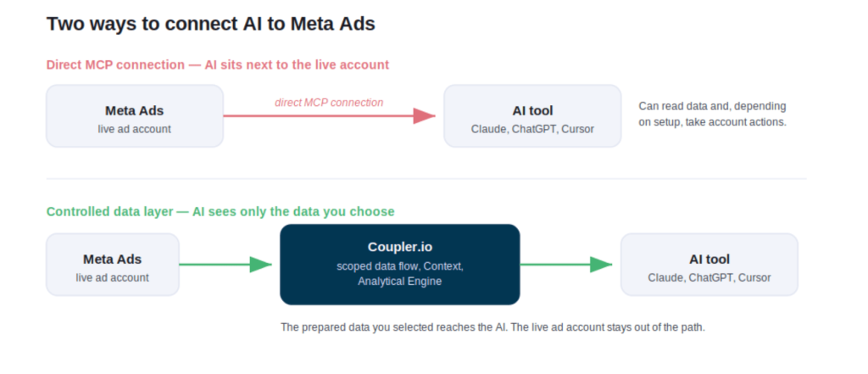Click 'Claude, ChatGPT, Cursor' in top AI tool box

532,129
